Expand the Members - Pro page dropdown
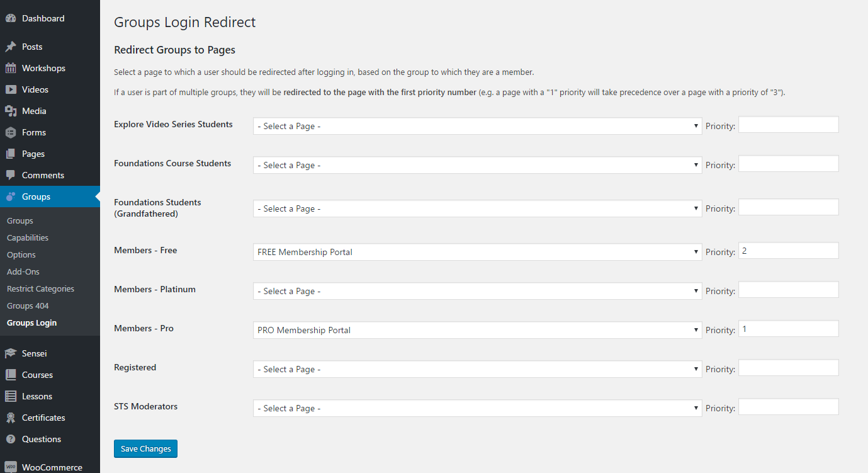The height and width of the screenshot is (473, 868). (x=477, y=330)
